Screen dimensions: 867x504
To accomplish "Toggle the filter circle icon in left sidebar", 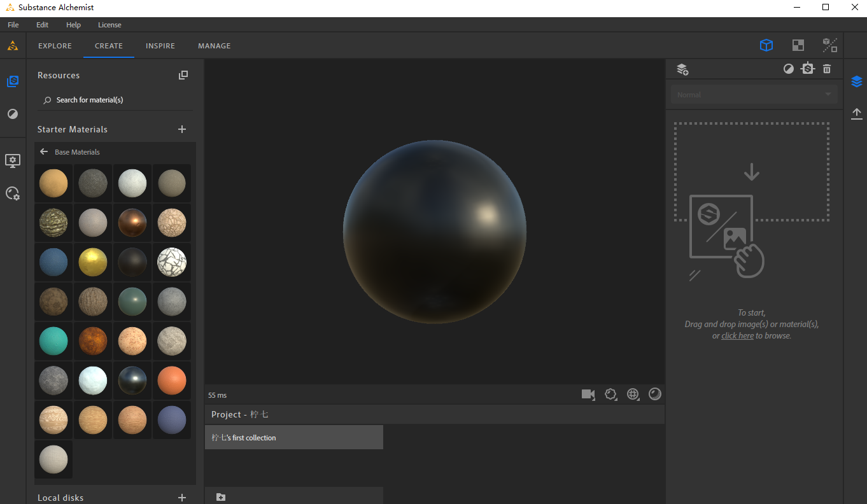I will pyautogui.click(x=13, y=114).
